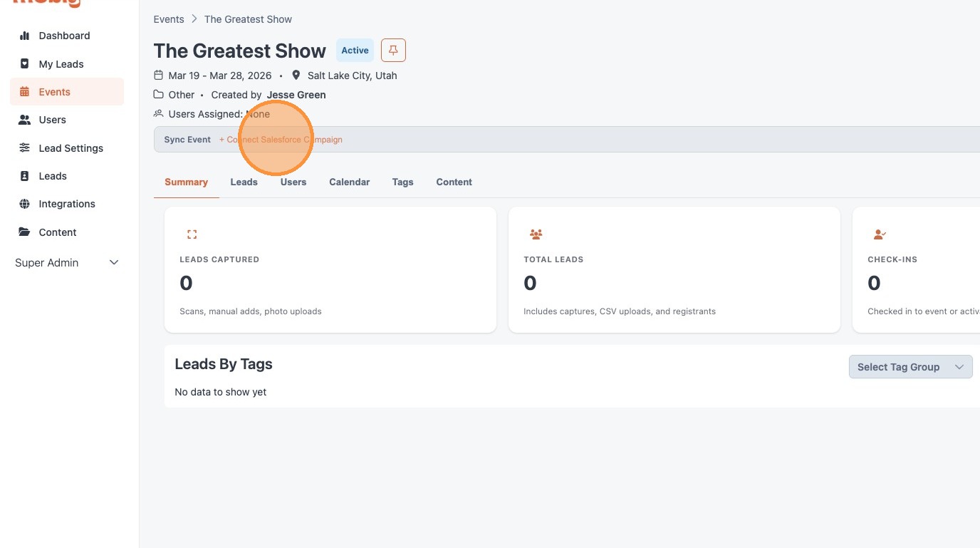Click the My Leads sidebar icon
The height and width of the screenshot is (548, 980).
click(x=25, y=64)
